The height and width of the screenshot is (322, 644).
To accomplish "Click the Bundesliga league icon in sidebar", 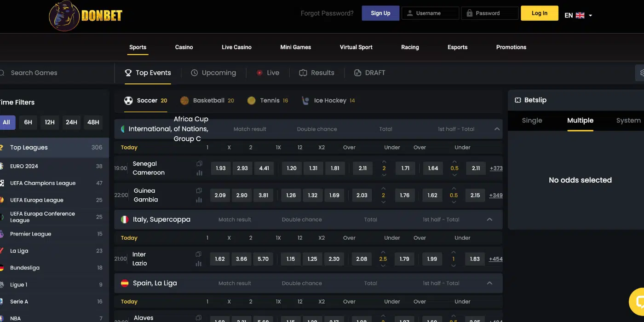I will 1,268.
